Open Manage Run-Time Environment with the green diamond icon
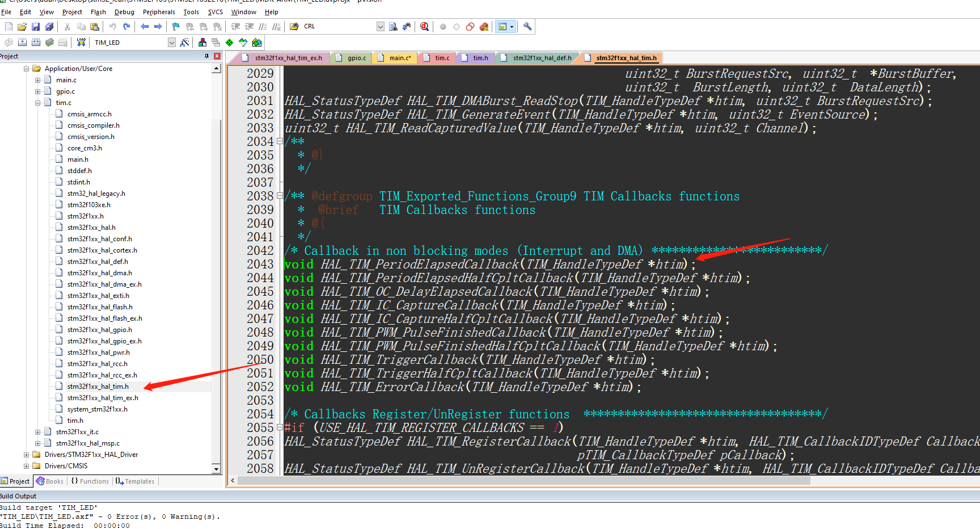This screenshot has height=529, width=980. pos(230,43)
